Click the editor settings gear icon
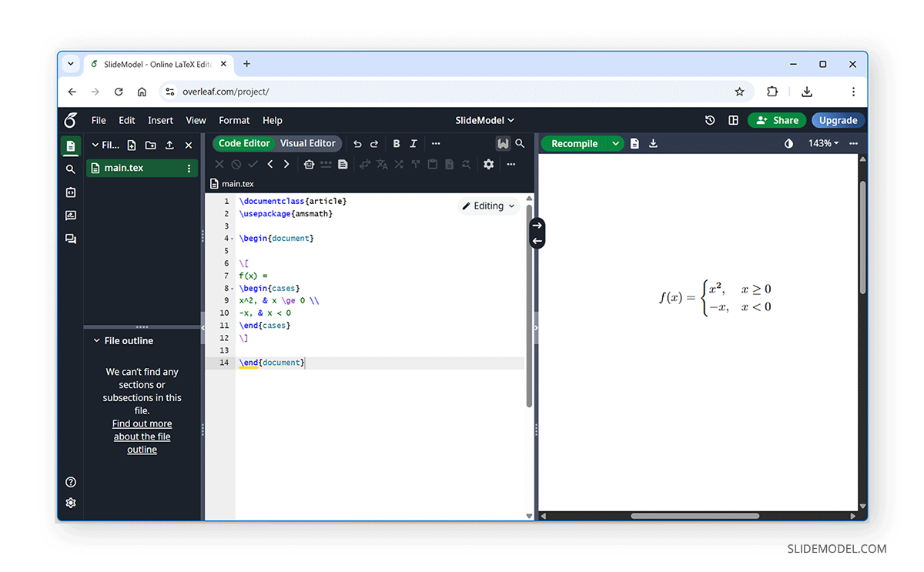The width and height of the screenshot is (924, 572). pyautogui.click(x=488, y=164)
